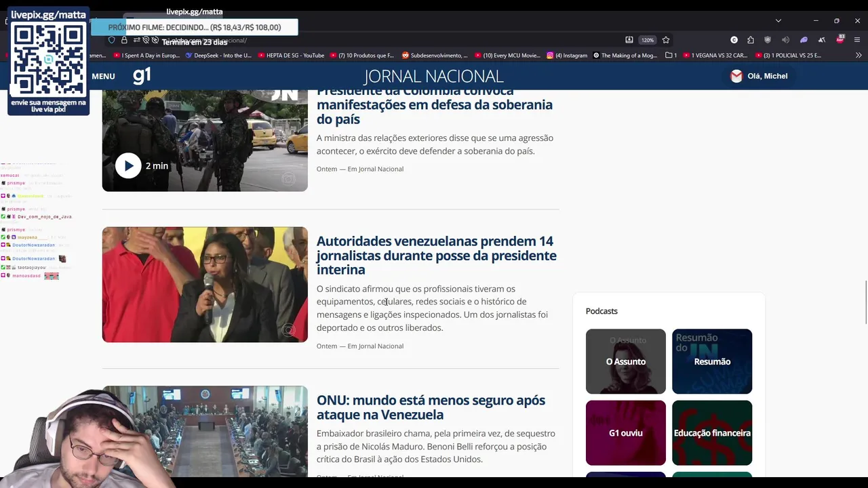868x488 pixels.
Task: Click the Dev_com_nojo_de_Java chat username
Action: tap(45, 217)
